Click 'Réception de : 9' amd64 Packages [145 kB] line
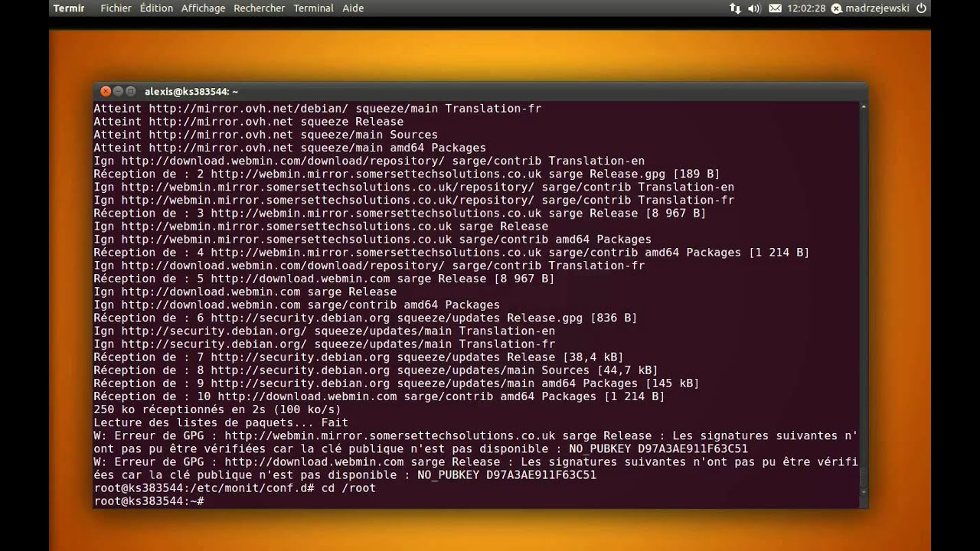The image size is (980, 551). [397, 383]
